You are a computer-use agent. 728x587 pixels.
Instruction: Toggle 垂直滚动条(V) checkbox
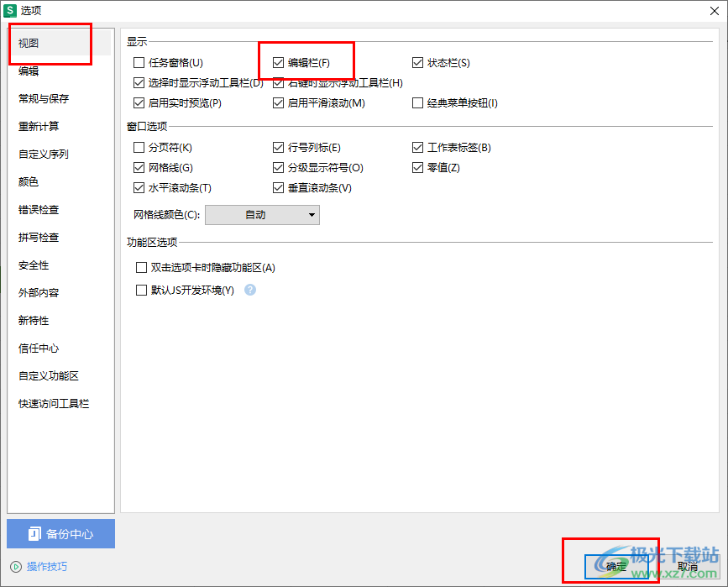tap(278, 187)
